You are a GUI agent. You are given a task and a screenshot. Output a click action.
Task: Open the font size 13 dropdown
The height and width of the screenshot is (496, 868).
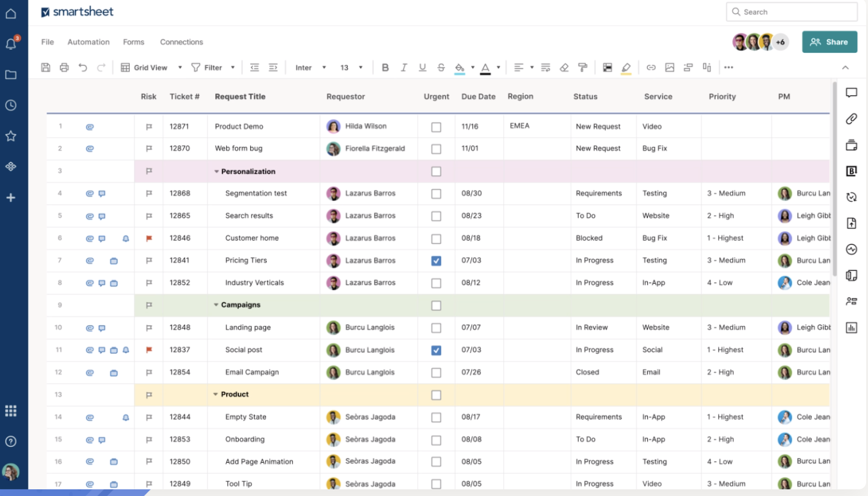click(x=352, y=68)
